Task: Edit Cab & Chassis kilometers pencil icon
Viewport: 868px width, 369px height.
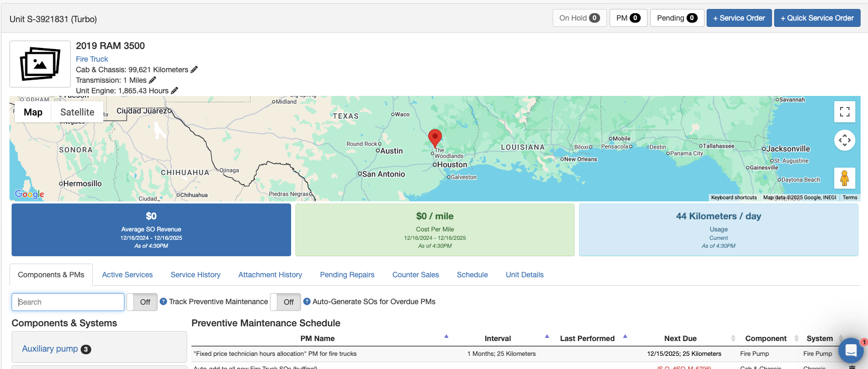Action: click(x=194, y=70)
